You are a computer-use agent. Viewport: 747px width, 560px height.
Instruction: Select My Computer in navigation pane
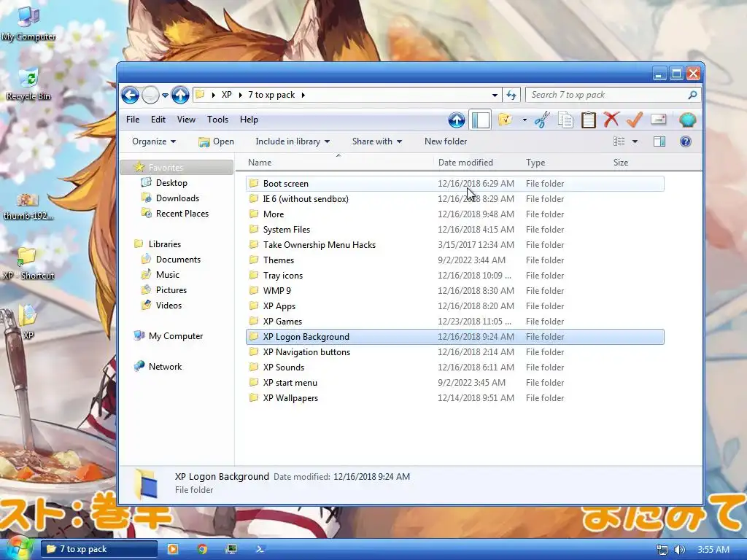pyautogui.click(x=175, y=335)
